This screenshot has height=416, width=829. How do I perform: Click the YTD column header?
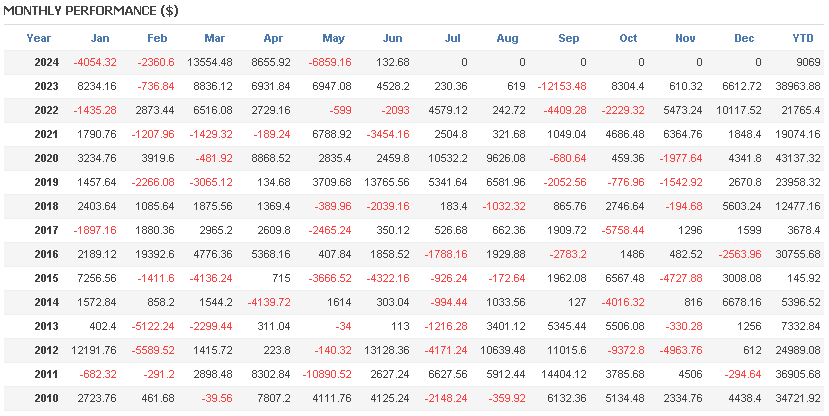coord(802,38)
